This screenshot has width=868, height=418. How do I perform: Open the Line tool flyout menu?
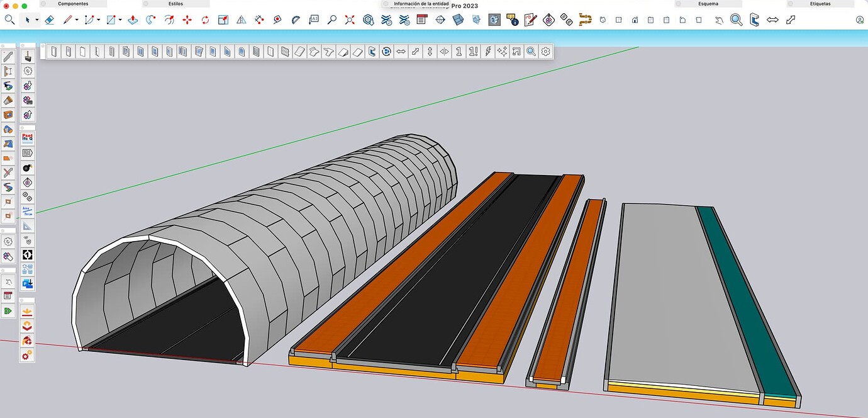click(x=77, y=20)
